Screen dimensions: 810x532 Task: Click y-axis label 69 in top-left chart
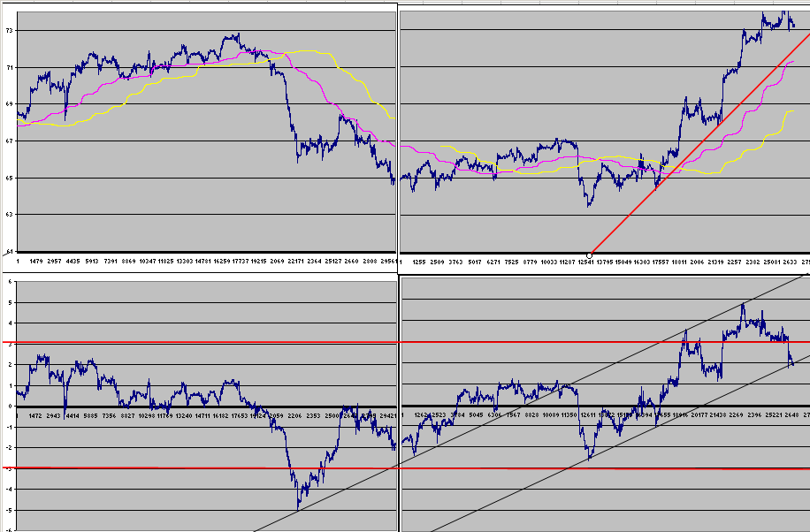point(10,104)
